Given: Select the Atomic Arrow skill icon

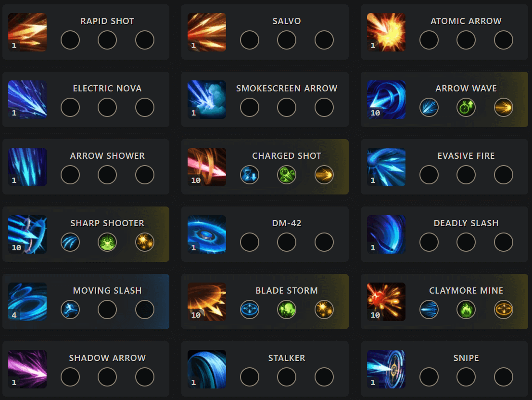Looking at the screenshot, I should (386, 32).
